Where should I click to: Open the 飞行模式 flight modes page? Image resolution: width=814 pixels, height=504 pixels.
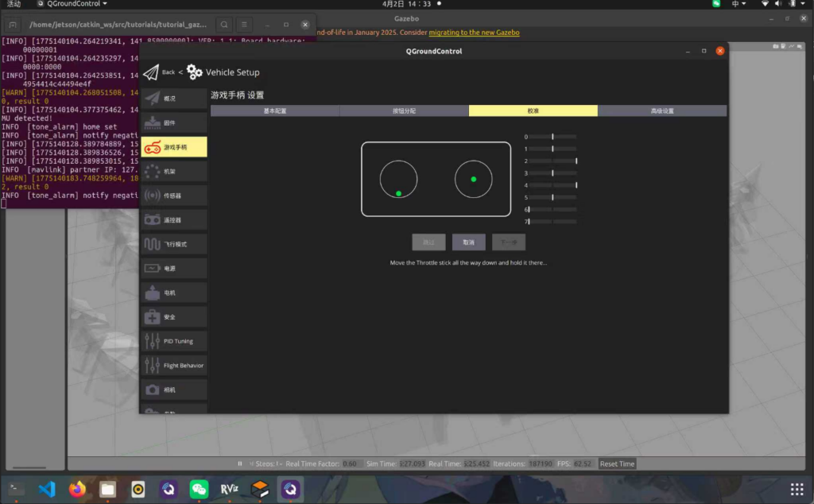(173, 244)
